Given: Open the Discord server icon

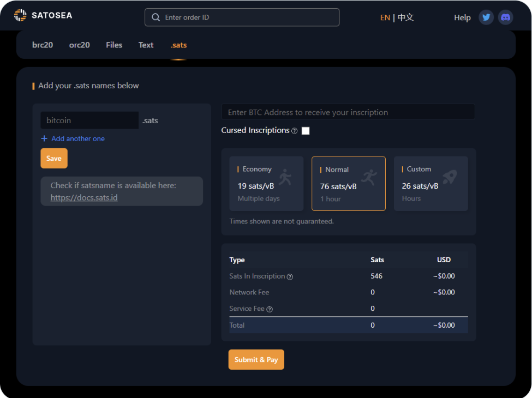Looking at the screenshot, I should 506,17.
